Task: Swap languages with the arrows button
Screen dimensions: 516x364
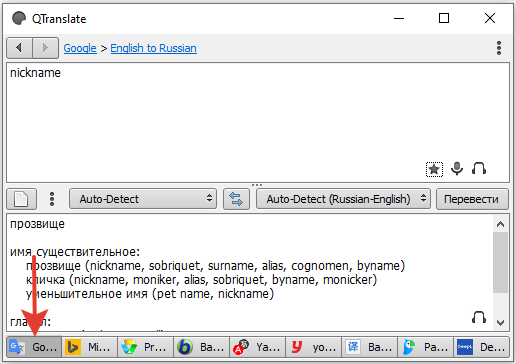Action: point(236,199)
